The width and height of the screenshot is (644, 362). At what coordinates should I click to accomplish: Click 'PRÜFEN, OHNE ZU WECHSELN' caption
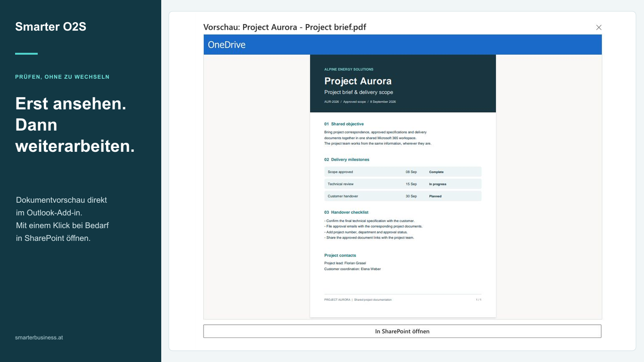point(62,77)
